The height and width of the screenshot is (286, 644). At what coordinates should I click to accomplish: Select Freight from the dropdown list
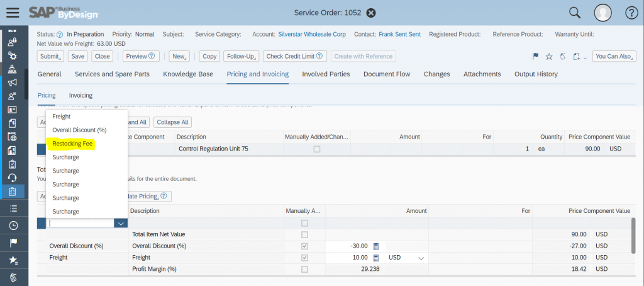tap(62, 117)
